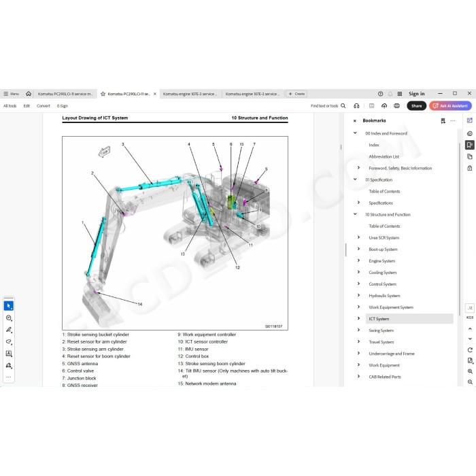The width and height of the screenshot is (476, 476).
Task: Close the Bookmarks panel
Action: pyautogui.click(x=354, y=121)
